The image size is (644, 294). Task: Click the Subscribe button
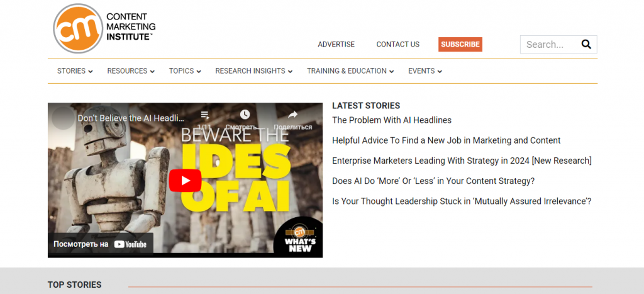[460, 45]
